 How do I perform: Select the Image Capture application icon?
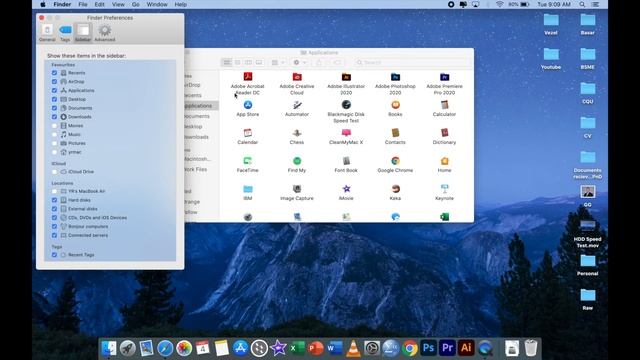click(297, 189)
